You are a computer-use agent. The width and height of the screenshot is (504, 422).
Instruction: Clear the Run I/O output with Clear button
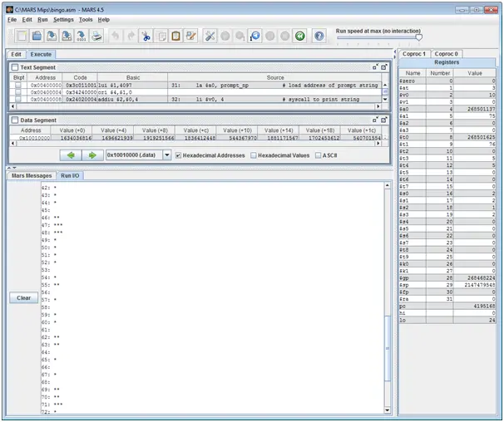coord(24,297)
